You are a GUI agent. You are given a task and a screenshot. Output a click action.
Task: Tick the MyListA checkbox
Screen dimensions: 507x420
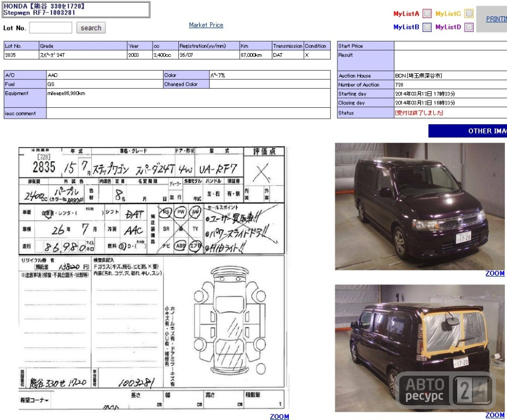pos(427,14)
